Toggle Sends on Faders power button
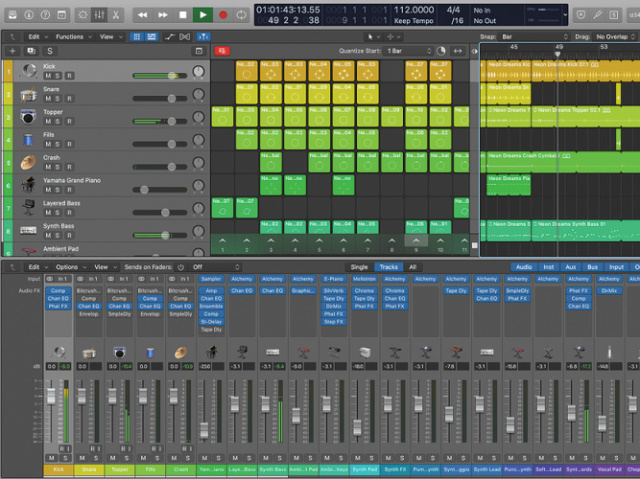Image resolution: width=640 pixels, height=479 pixels. pyautogui.click(x=180, y=267)
